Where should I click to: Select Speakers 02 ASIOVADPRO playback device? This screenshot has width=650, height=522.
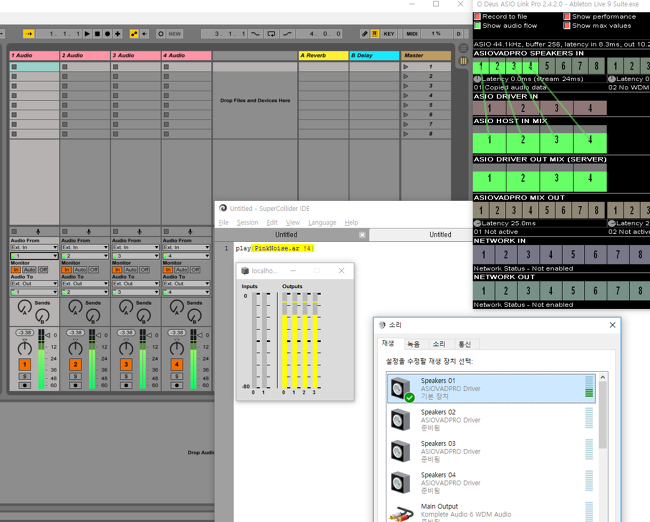[x=491, y=420]
